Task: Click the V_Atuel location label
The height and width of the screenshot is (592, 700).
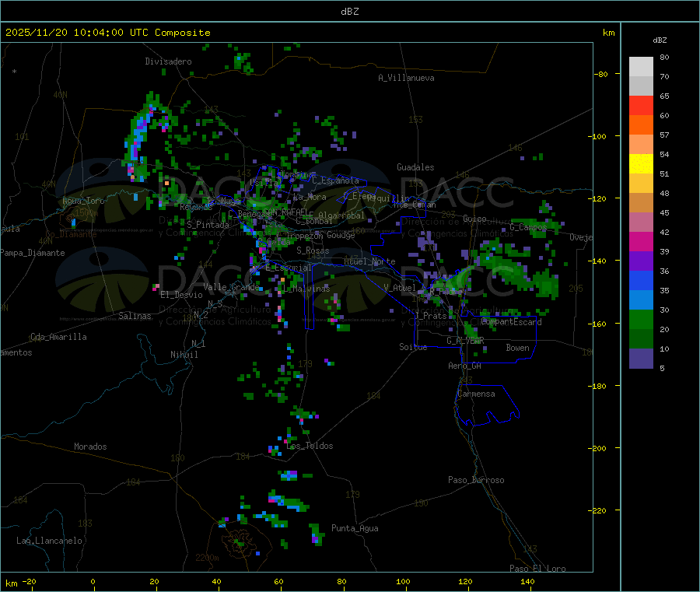Action: (400, 288)
